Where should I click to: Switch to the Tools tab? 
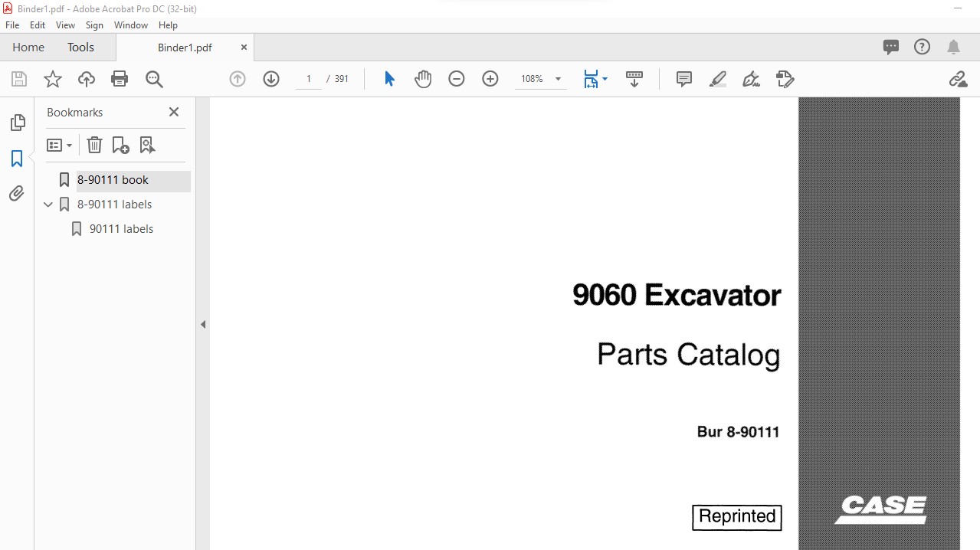click(80, 47)
